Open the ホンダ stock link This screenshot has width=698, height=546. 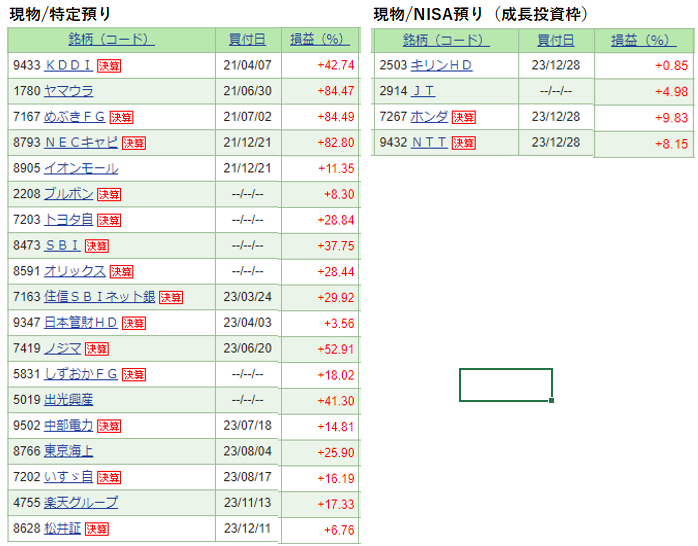tap(429, 117)
